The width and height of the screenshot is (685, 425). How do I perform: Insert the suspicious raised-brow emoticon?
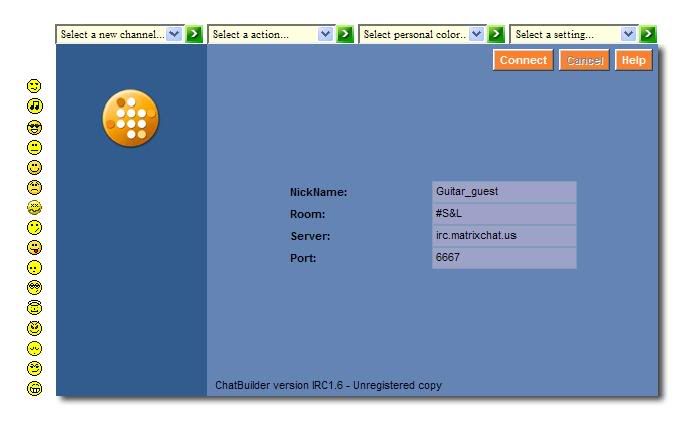tap(35, 368)
